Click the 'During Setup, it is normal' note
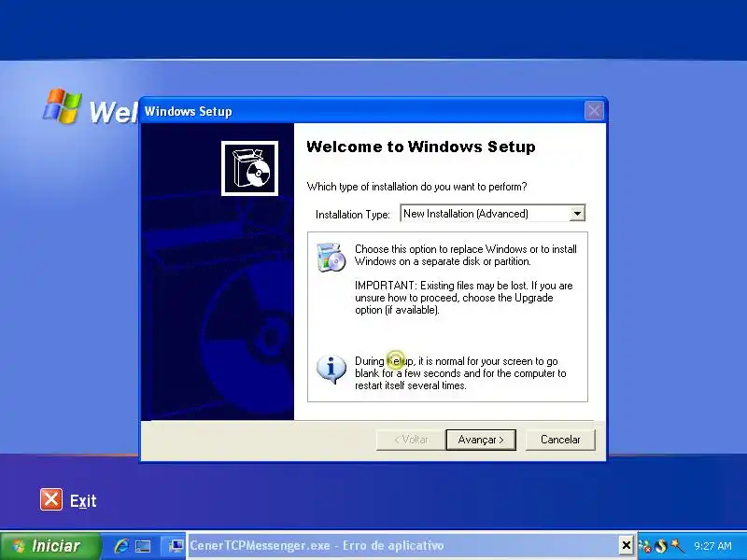The width and height of the screenshot is (747, 560). [460, 373]
